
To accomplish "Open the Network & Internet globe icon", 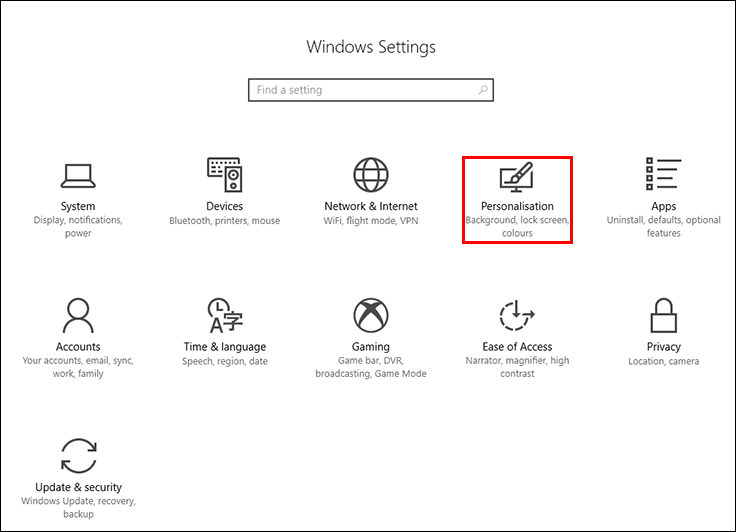I will point(371,175).
